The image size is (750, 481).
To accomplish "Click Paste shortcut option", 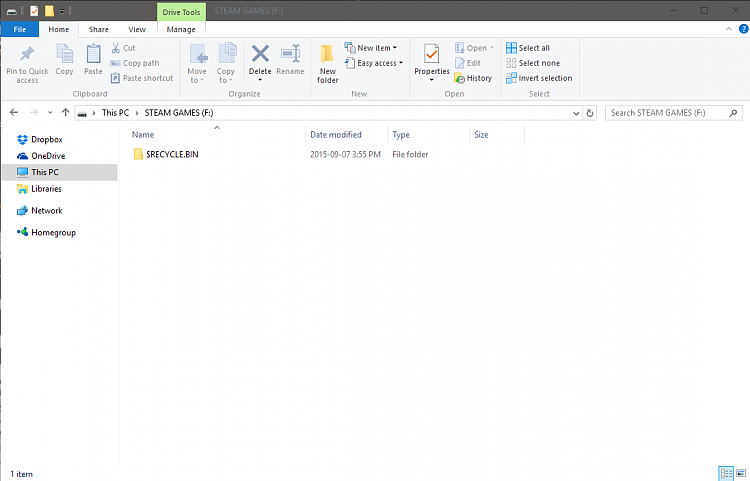I will [x=142, y=78].
